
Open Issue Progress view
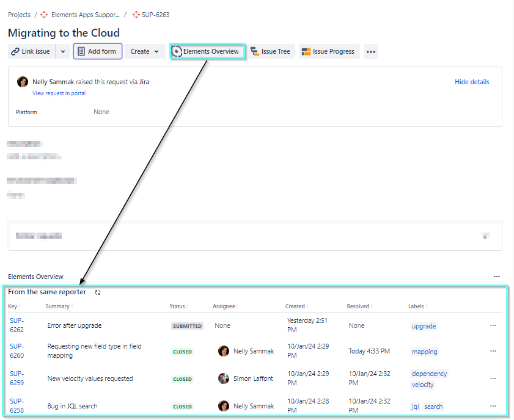(328, 52)
